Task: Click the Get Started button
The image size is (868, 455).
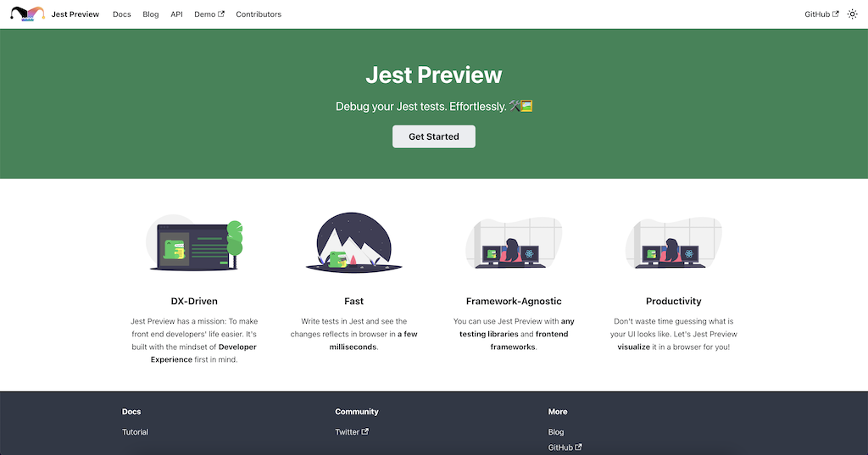Action: [x=434, y=136]
